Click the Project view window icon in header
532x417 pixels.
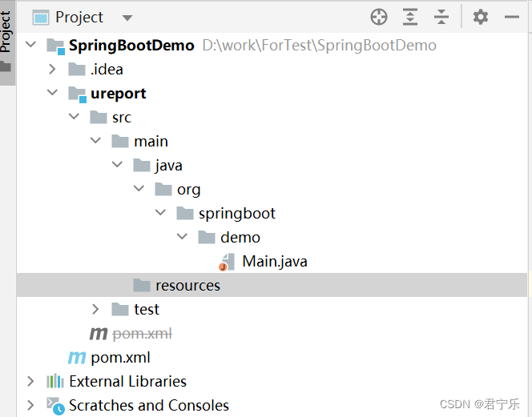tap(41, 18)
